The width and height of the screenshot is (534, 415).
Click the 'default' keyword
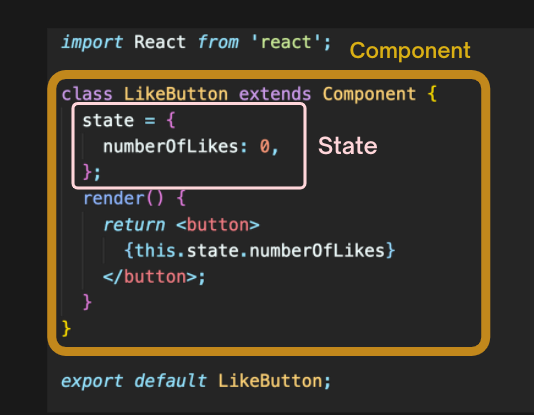click(170, 381)
